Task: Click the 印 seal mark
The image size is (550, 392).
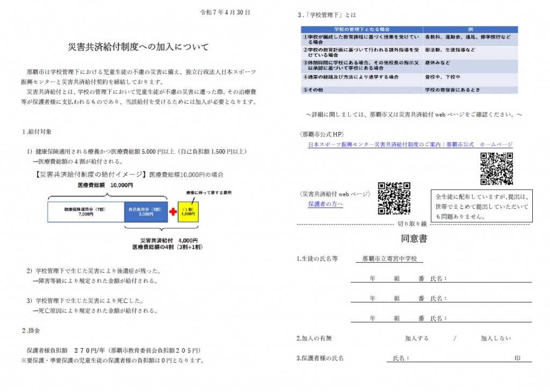Action: click(x=517, y=358)
